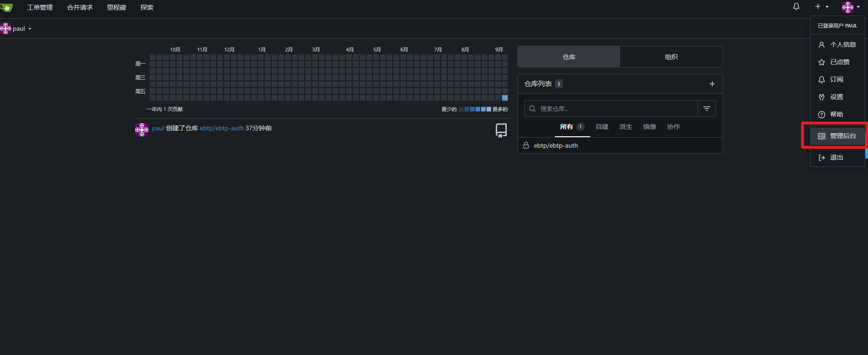Select the 自建 repository filter tab
The image size is (868, 355).
coord(602,127)
